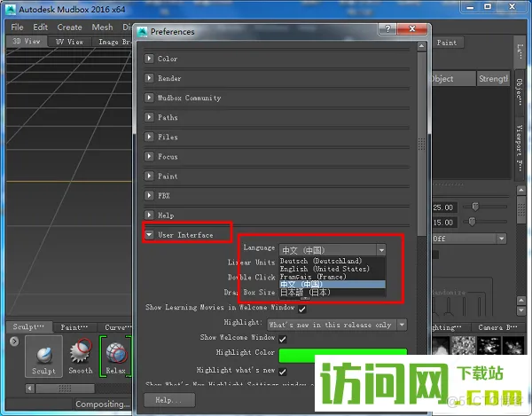Open the Edit menu
Screen dimensions: 532x416
tap(41, 27)
